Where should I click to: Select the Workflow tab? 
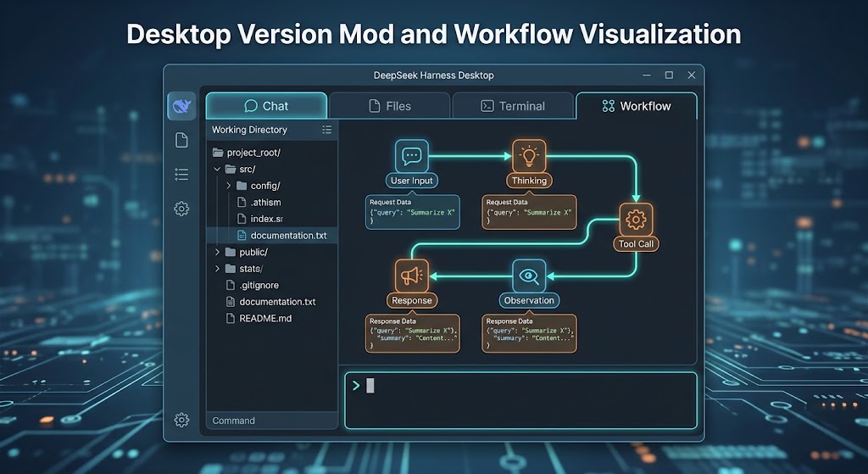pyautogui.click(x=637, y=106)
